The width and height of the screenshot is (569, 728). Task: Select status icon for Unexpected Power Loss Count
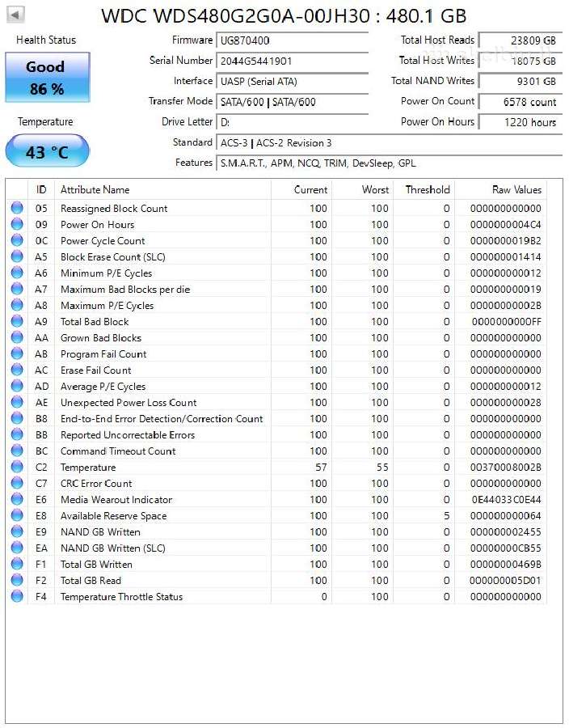coord(17,402)
